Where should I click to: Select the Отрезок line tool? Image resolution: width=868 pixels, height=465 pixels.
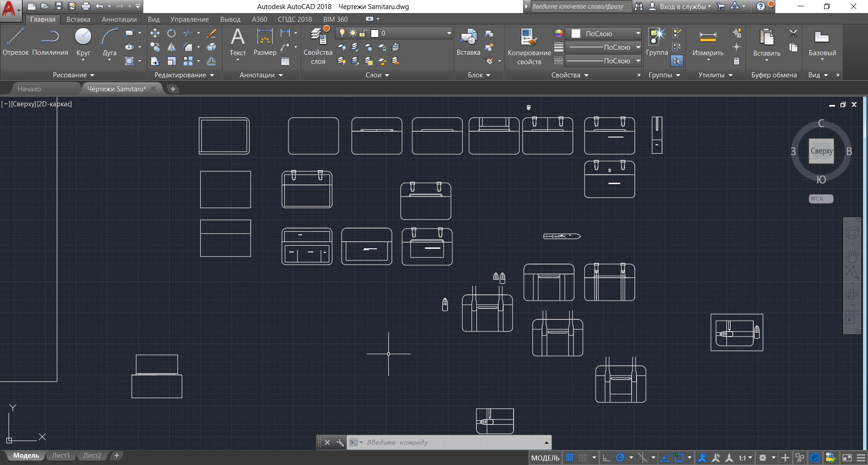coord(15,42)
